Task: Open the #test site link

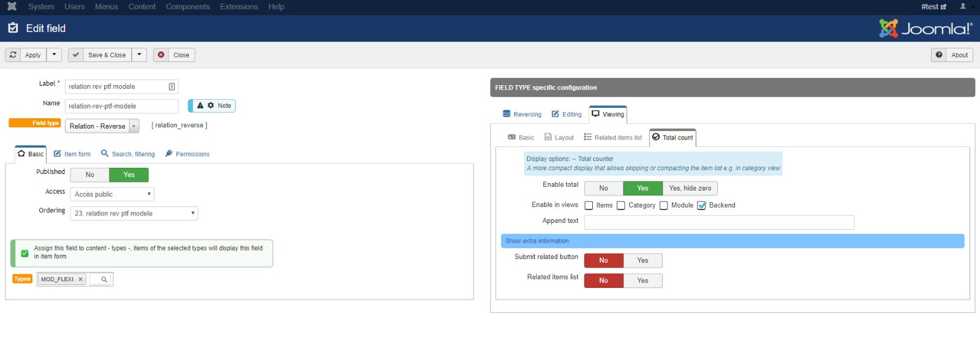Action: [933, 7]
